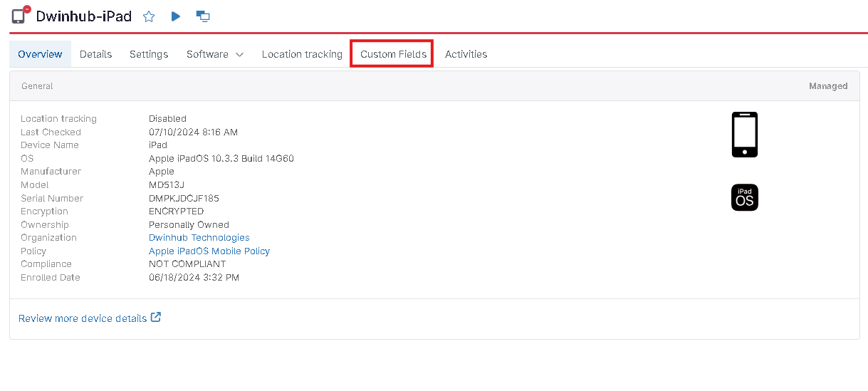Click the Dwinhub-iPad device title
Screen dimensions: 868x391
83,16
